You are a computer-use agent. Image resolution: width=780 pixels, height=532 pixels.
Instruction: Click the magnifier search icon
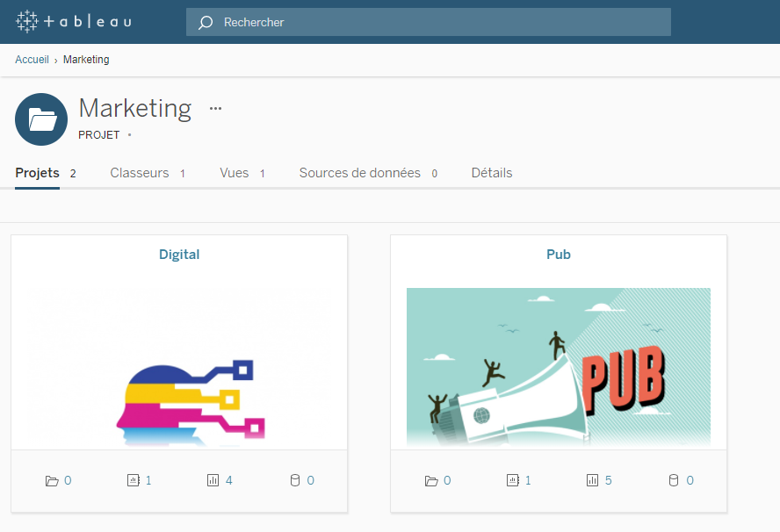206,22
